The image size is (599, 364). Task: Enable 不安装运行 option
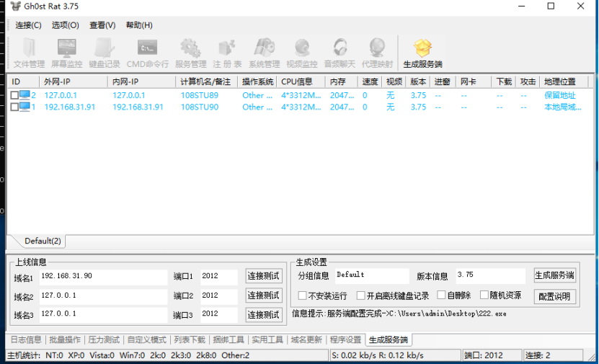tap(302, 296)
